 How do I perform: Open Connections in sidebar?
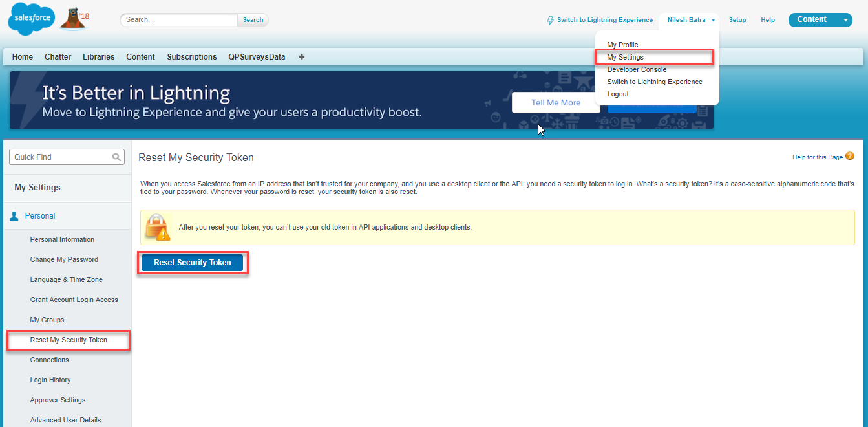pos(49,360)
